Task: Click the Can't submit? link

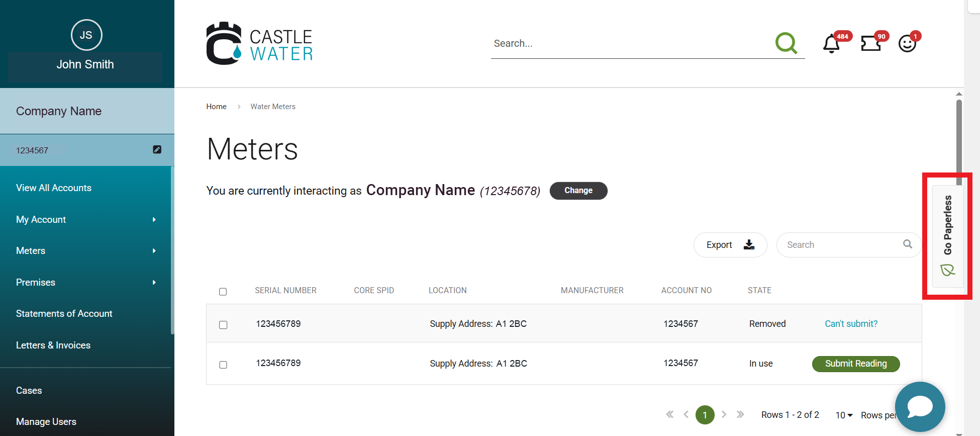Action: (x=851, y=324)
